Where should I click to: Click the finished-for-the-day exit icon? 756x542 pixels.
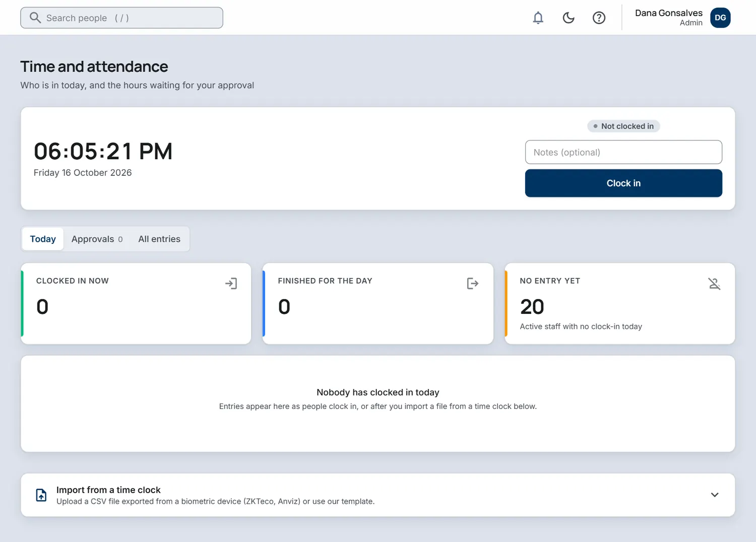pos(473,284)
